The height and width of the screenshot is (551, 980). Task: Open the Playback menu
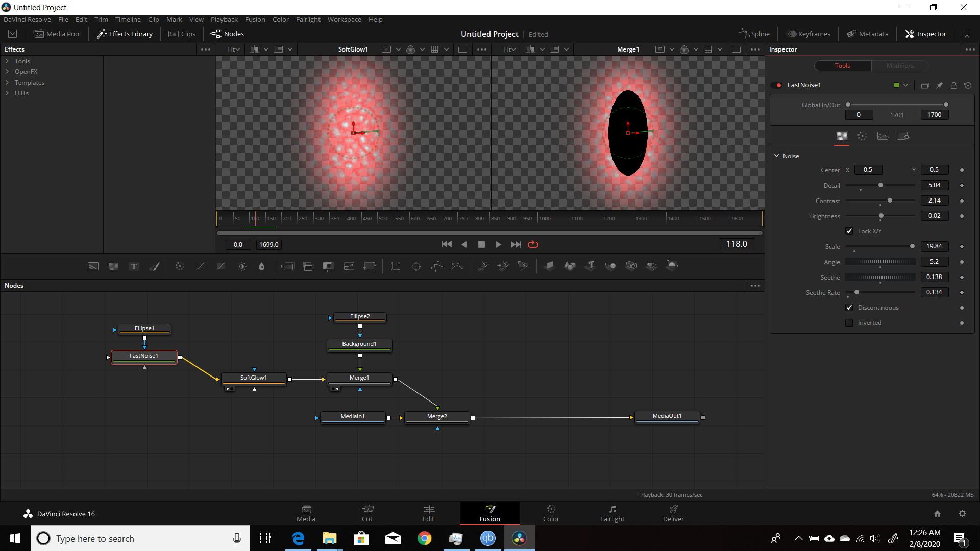224,19
